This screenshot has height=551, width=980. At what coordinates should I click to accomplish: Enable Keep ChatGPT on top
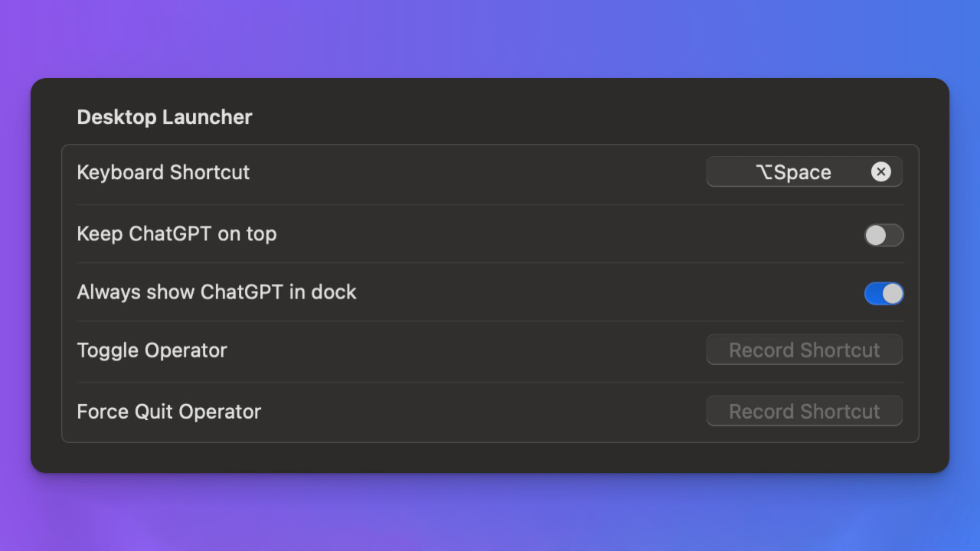tap(884, 235)
